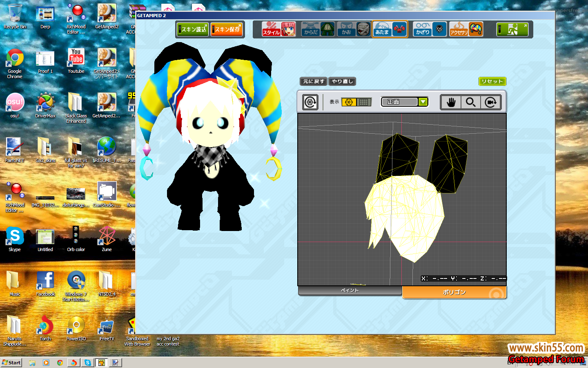
Task: Launch Google Chrome from desktop
Action: (15, 63)
